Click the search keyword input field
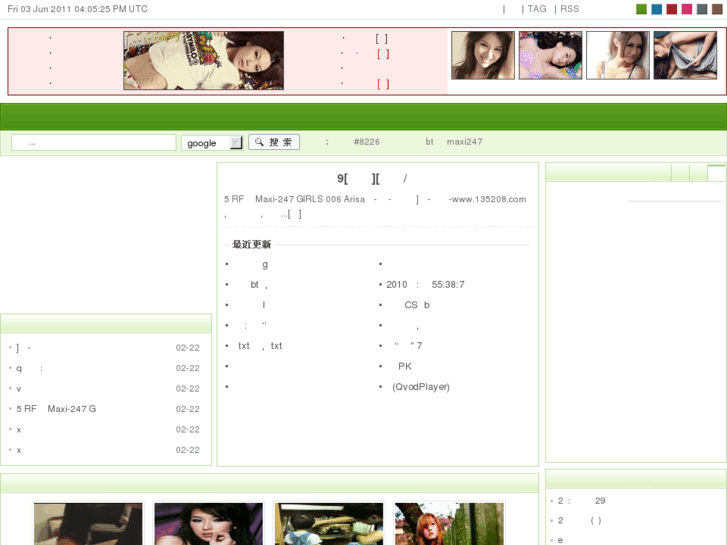 pos(94,142)
